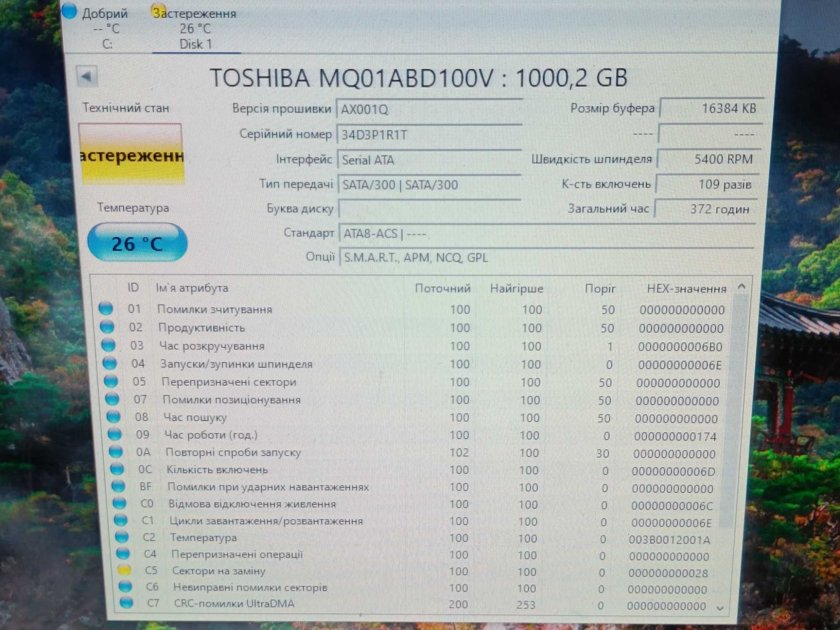Click current value 102 in row 0A
Screen dimensions: 840x630
pos(459,452)
